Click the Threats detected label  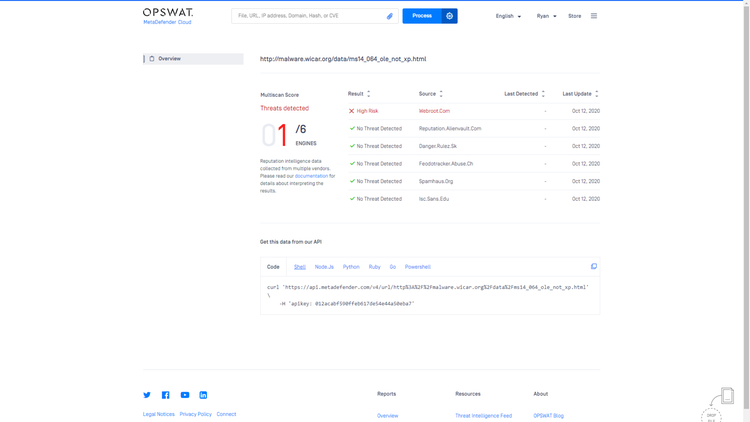tap(285, 108)
